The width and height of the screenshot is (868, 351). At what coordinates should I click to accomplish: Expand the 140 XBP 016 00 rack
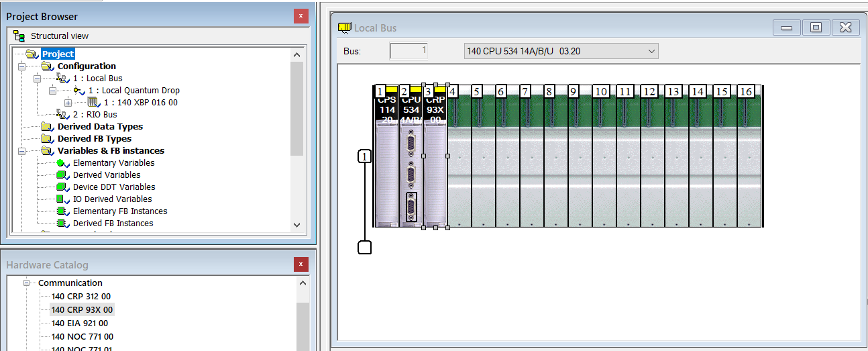click(68, 103)
